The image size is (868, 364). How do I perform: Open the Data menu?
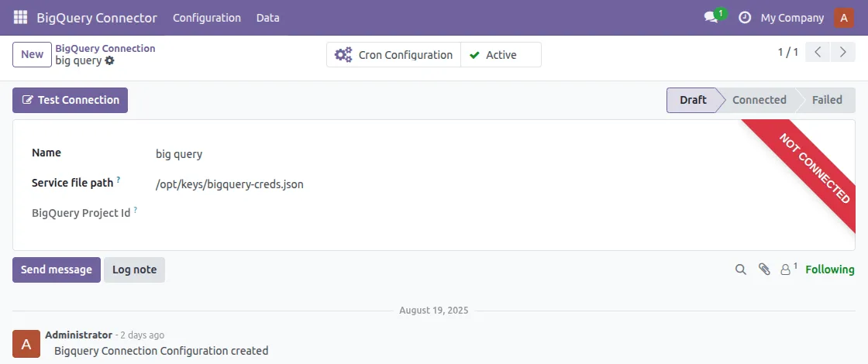[268, 18]
